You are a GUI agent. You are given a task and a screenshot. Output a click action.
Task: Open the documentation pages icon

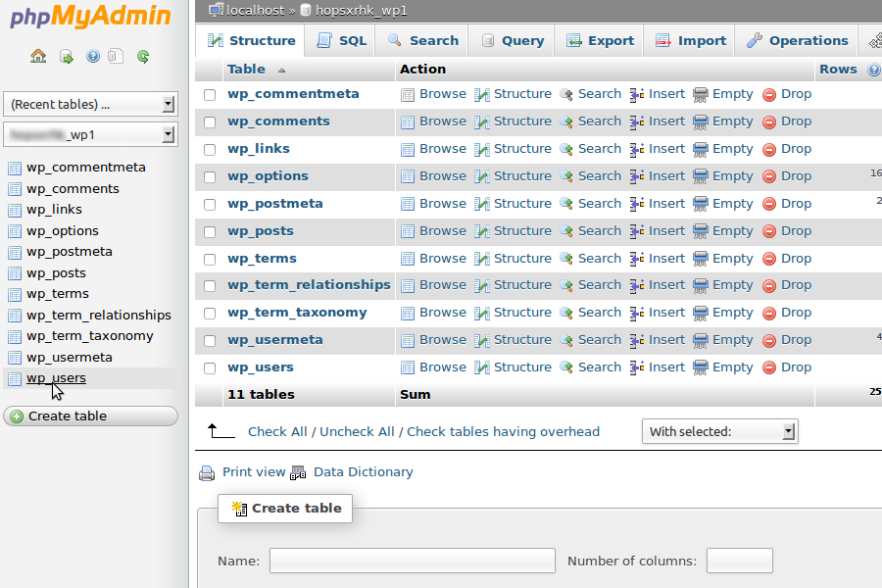(116, 56)
